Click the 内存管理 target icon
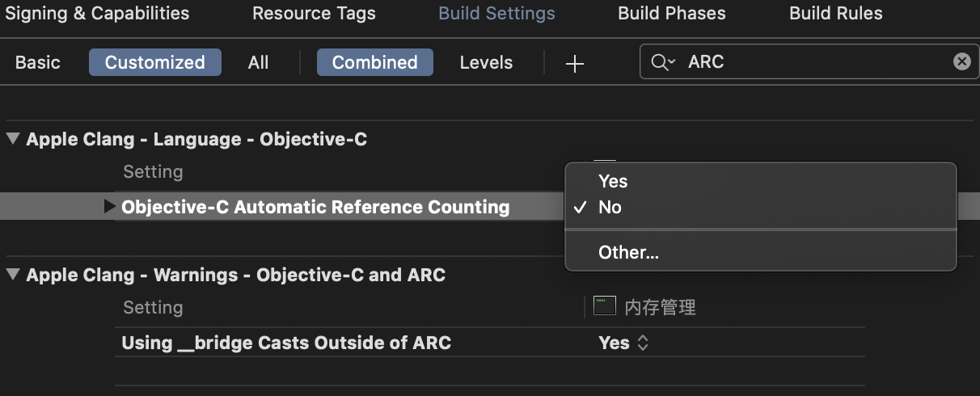This screenshot has width=980, height=396. click(x=604, y=306)
